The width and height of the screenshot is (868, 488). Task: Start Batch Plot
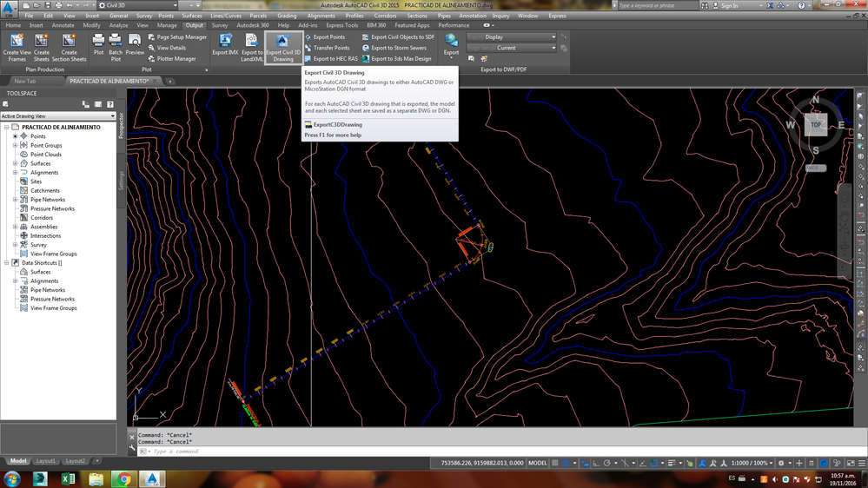pos(116,48)
